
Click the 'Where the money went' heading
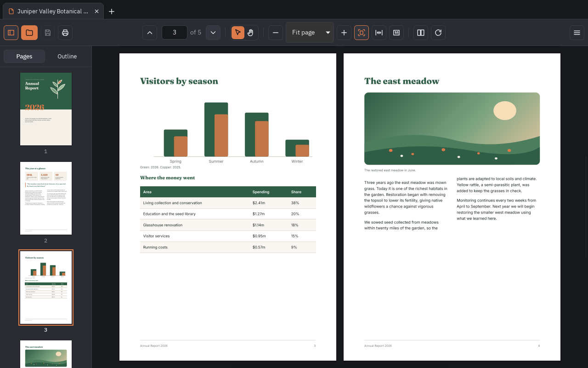coord(167,178)
